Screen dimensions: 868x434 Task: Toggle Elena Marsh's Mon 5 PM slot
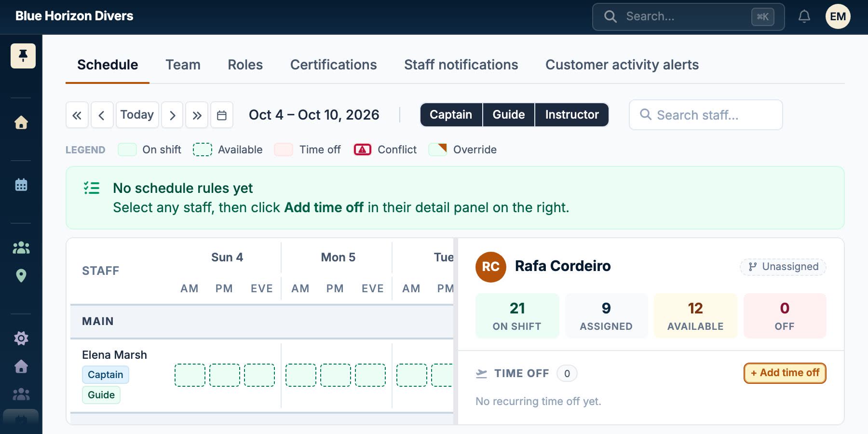[x=335, y=375]
